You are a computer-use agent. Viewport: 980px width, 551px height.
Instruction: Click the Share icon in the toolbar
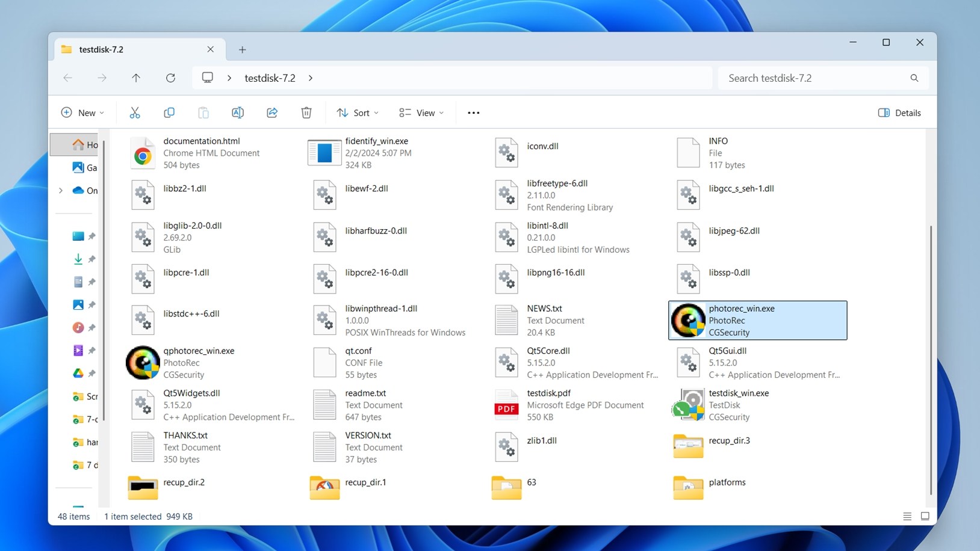point(271,112)
